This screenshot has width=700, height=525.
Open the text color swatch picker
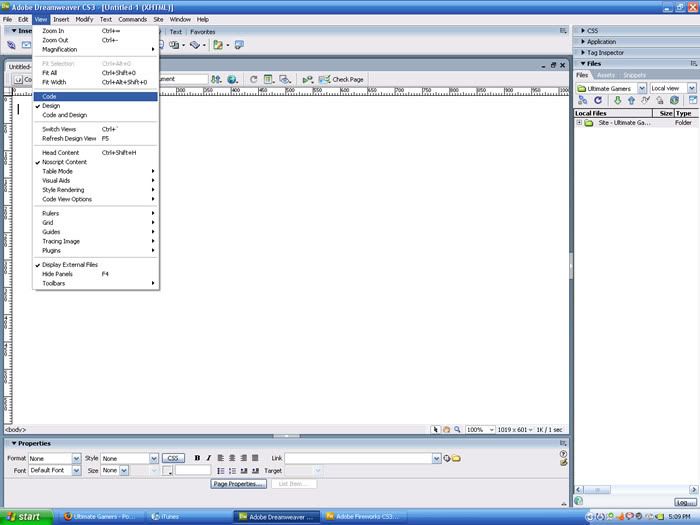click(x=167, y=471)
